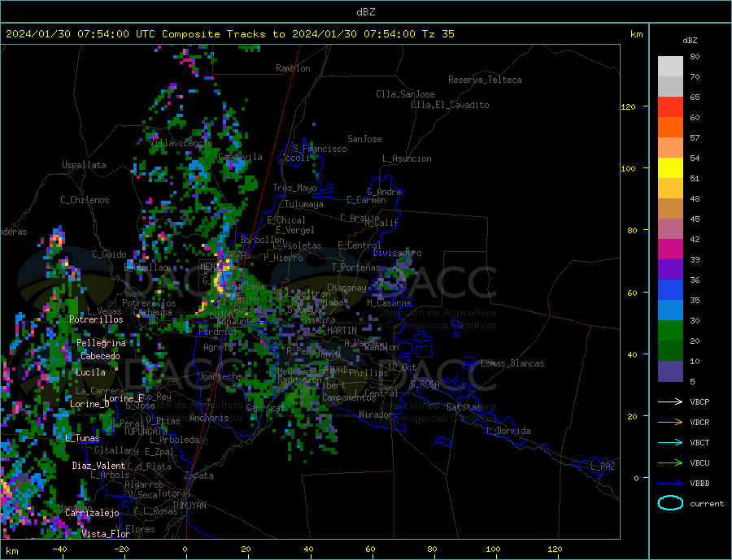Image resolution: width=732 pixels, height=560 pixels.
Task: Click the Divisadero map label
Action: (397, 253)
